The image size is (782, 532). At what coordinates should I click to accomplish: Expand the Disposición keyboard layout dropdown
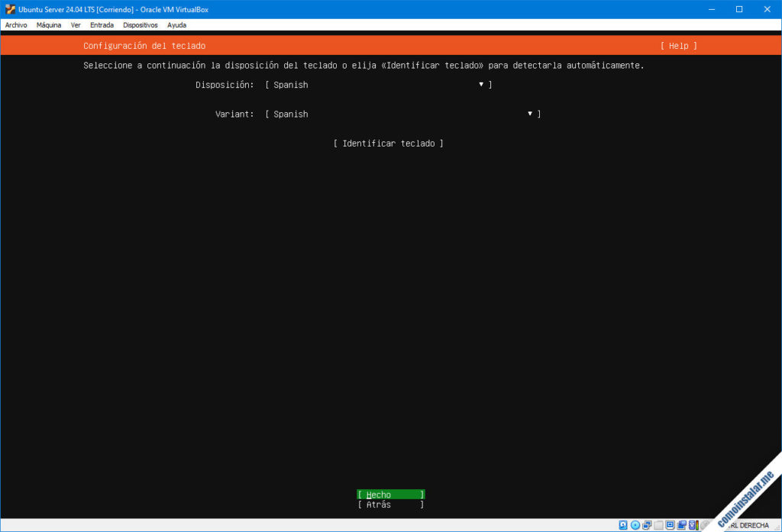pyautogui.click(x=379, y=85)
